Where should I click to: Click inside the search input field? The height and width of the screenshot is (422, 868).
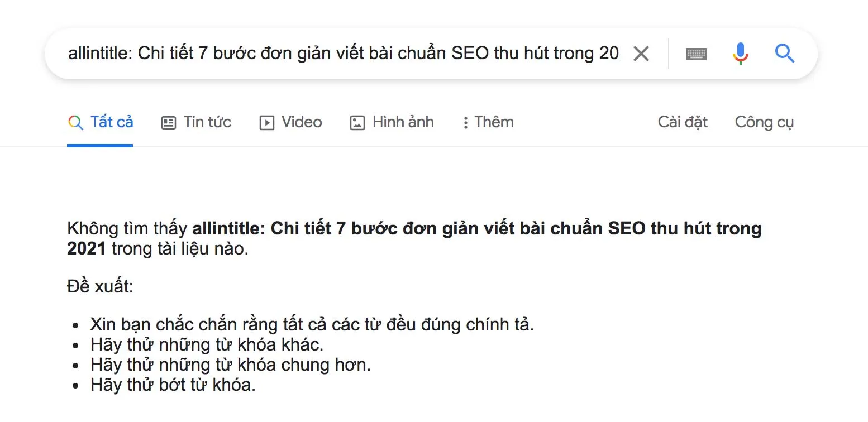pyautogui.click(x=335, y=53)
